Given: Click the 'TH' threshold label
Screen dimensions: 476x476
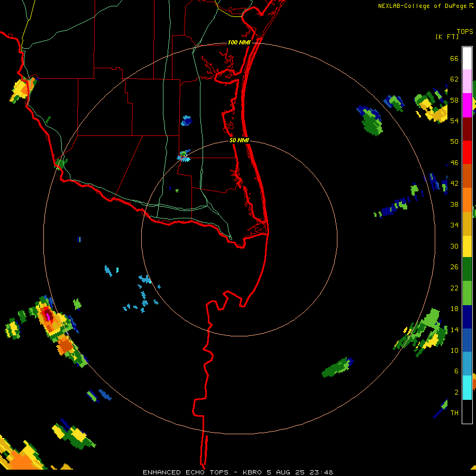Looking at the screenshot, I should pos(454,413).
